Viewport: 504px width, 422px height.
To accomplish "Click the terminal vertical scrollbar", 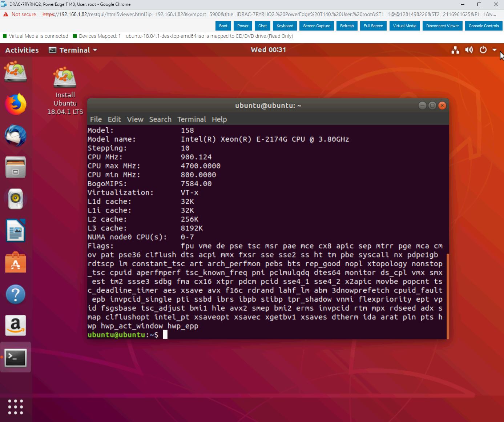I will 447,296.
